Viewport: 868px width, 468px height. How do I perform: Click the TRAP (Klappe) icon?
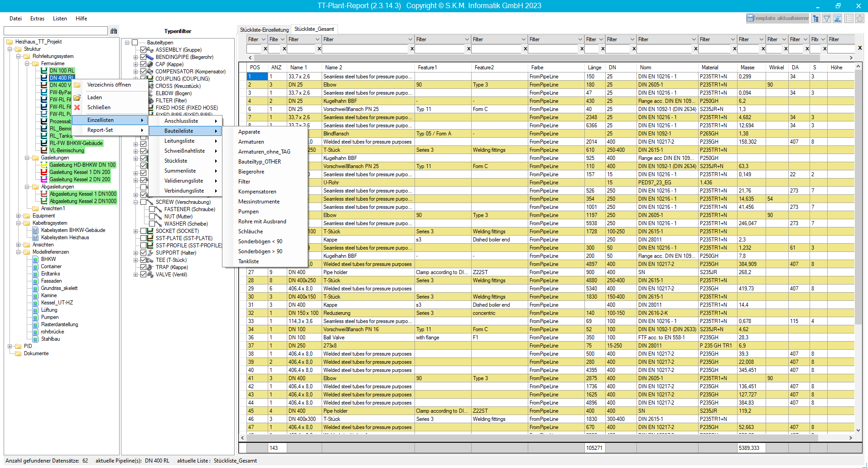point(150,267)
